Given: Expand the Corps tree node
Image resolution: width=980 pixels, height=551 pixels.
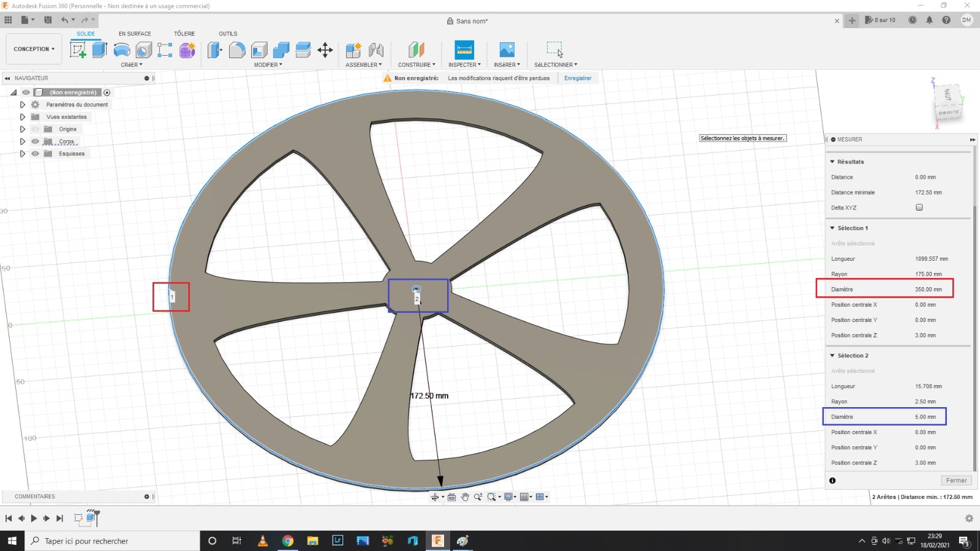Looking at the screenshot, I should coord(23,141).
